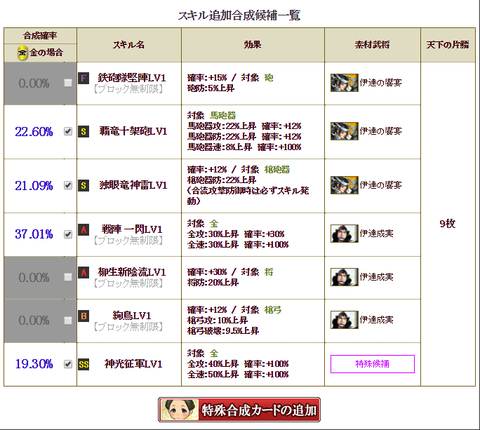The image size is (480, 430).
Task: Click the 22.60% probability value
Action: click(x=34, y=132)
